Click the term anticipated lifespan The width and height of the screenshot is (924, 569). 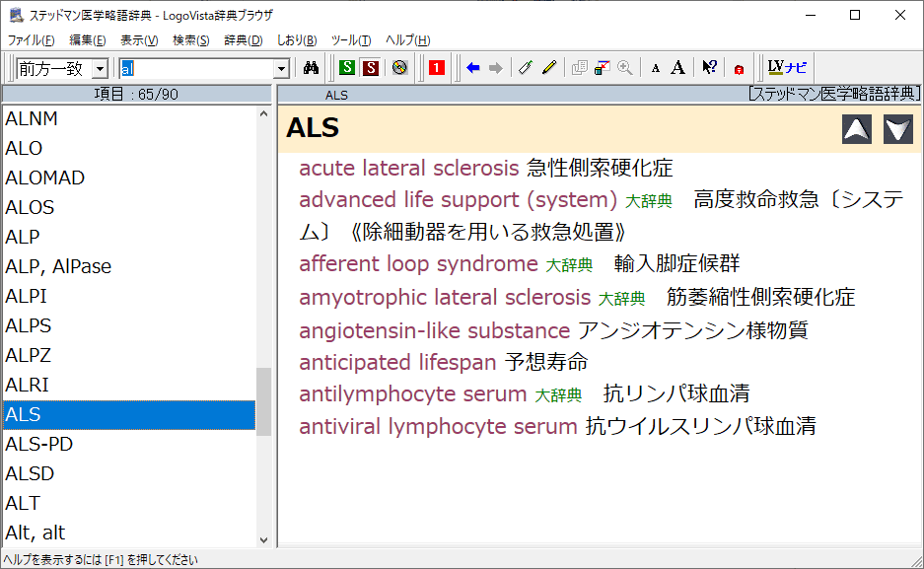[x=397, y=363]
